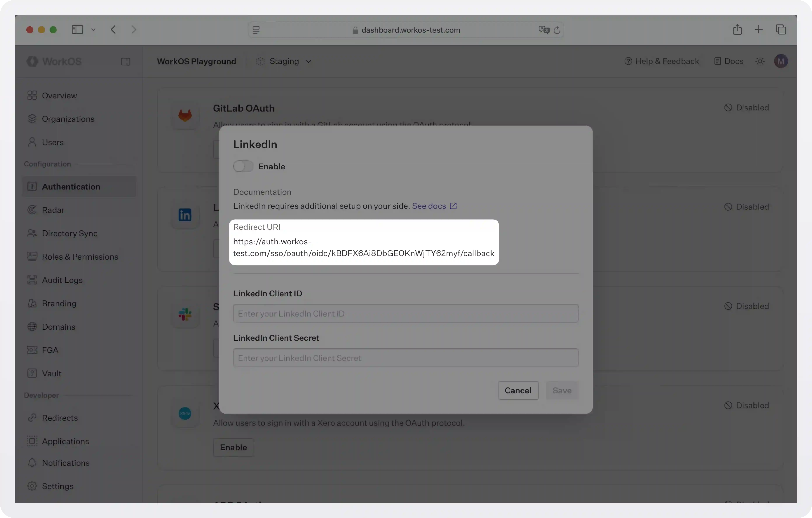The image size is (812, 518).
Task: Reload the page in Safari
Action: click(557, 30)
